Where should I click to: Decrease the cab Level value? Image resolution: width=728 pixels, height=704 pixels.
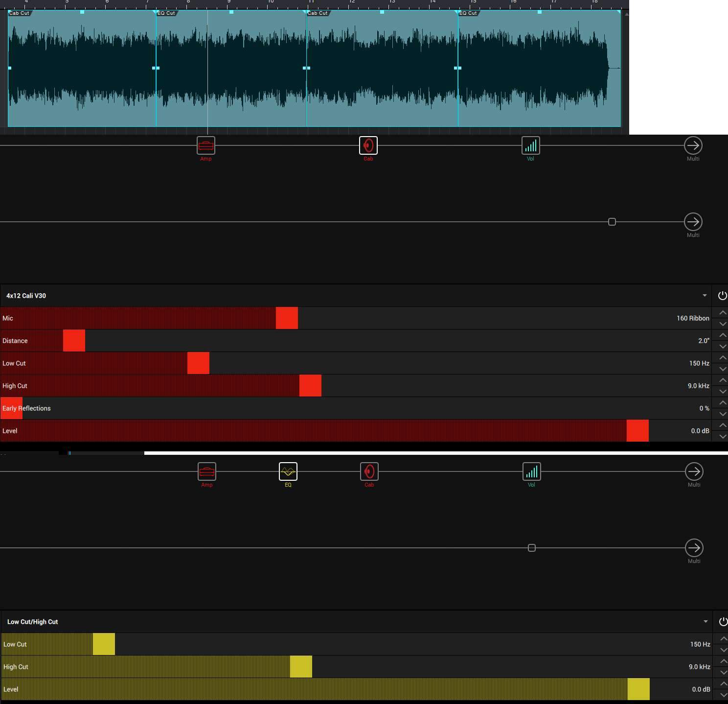pyautogui.click(x=723, y=436)
